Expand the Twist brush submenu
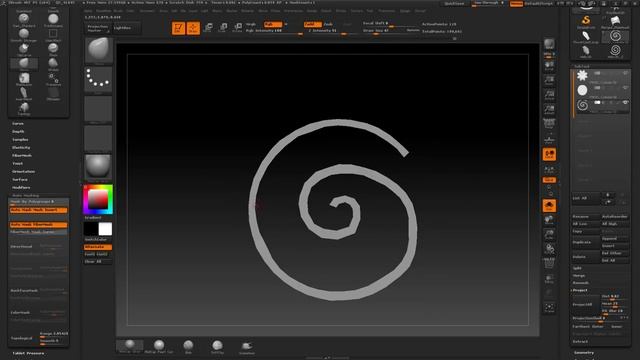The image size is (640, 360). click(18, 163)
